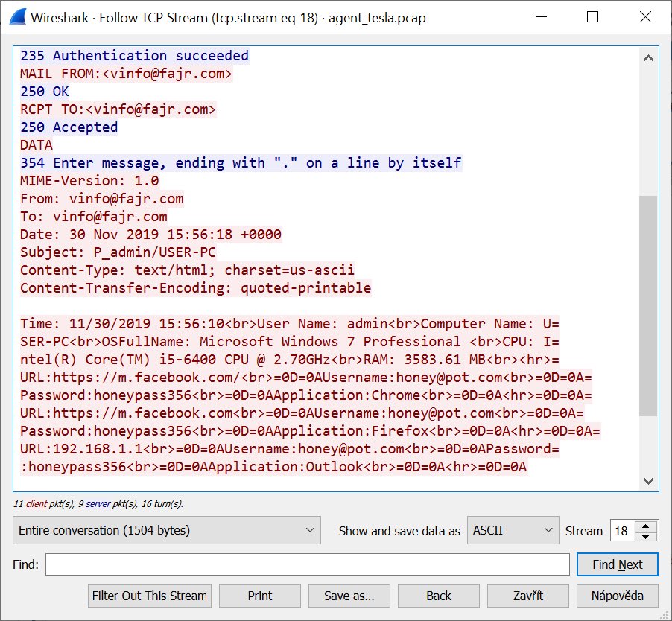
Task: Click the scrollbar down arrow in stream view
Action: 648,481
